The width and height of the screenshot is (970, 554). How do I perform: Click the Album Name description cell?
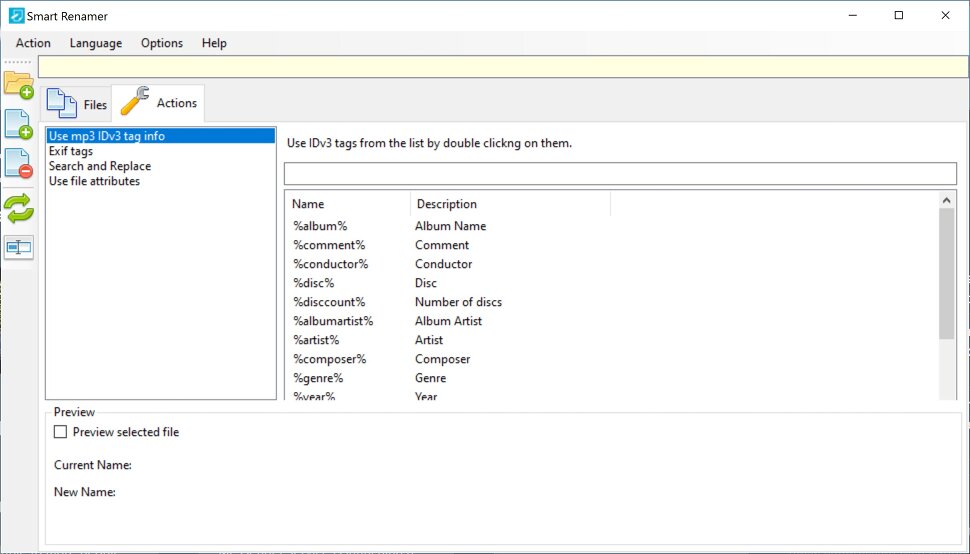[450, 226]
